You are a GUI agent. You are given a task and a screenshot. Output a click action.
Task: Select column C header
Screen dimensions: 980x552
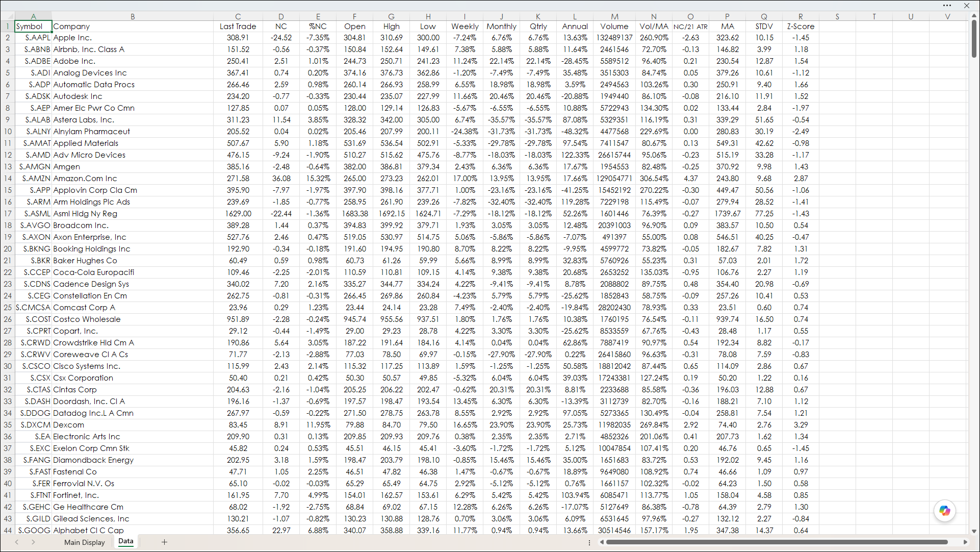click(x=238, y=16)
